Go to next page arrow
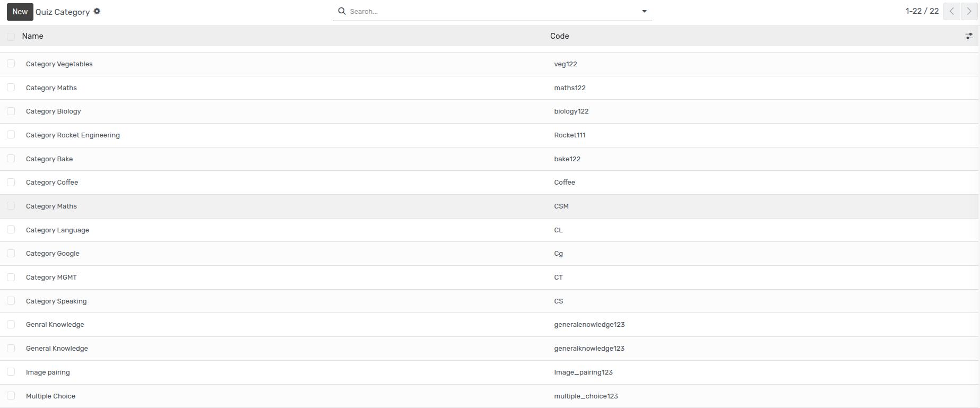This screenshot has width=980, height=408. [x=969, y=11]
